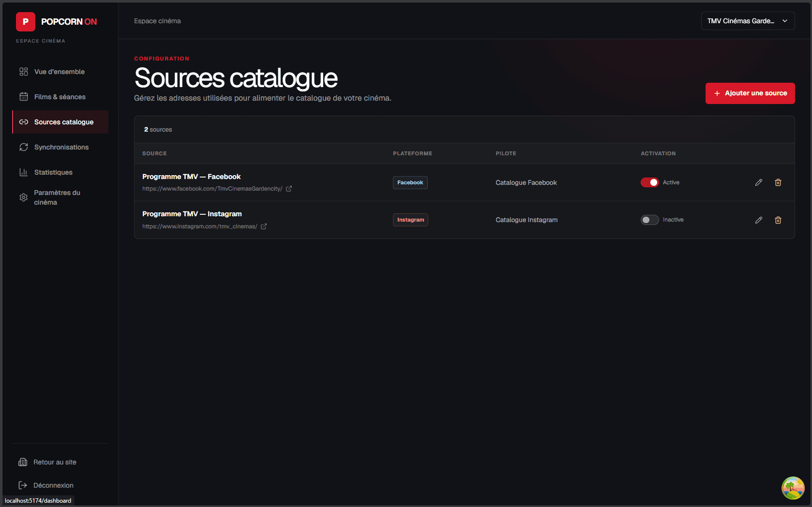Select Sources catalogue in the sidebar

[60, 122]
